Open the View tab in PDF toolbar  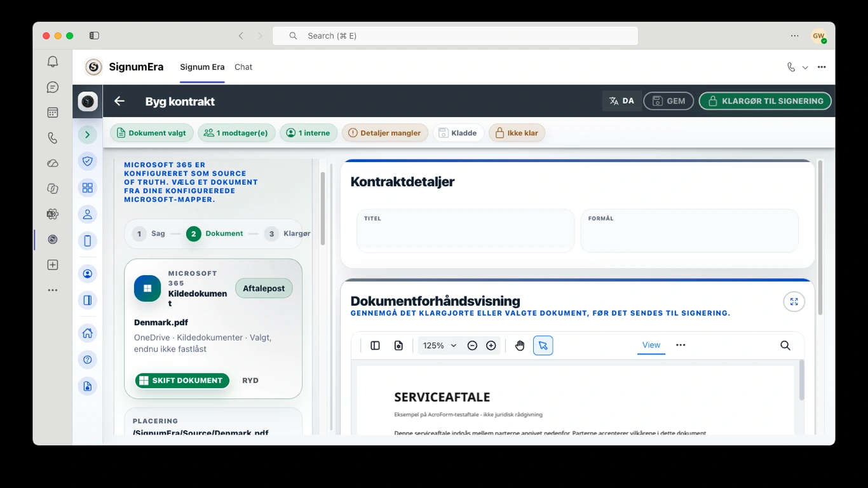click(x=651, y=345)
